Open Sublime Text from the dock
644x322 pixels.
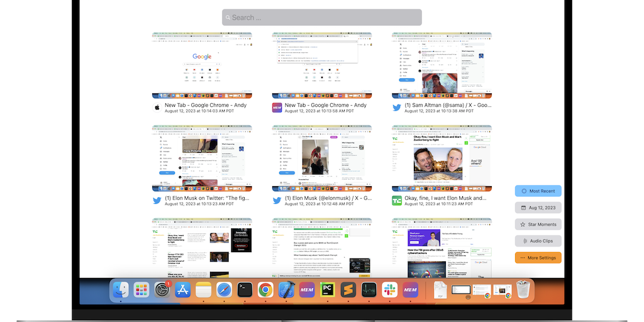(348, 290)
